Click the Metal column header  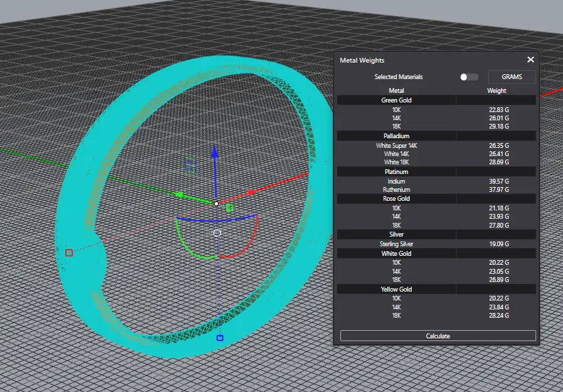click(396, 91)
